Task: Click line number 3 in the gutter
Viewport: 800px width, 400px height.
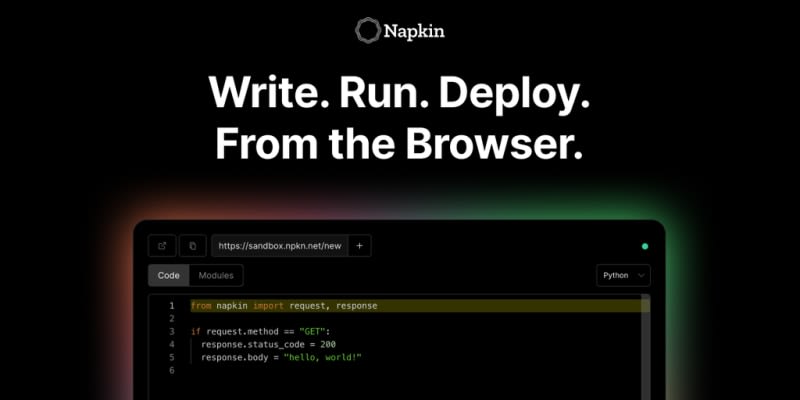Action: (172, 332)
